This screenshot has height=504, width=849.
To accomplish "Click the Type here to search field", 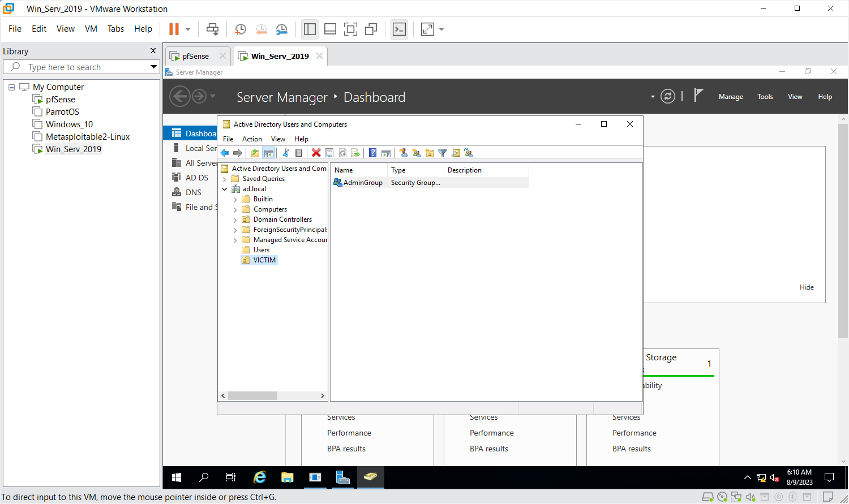I will (x=81, y=67).
